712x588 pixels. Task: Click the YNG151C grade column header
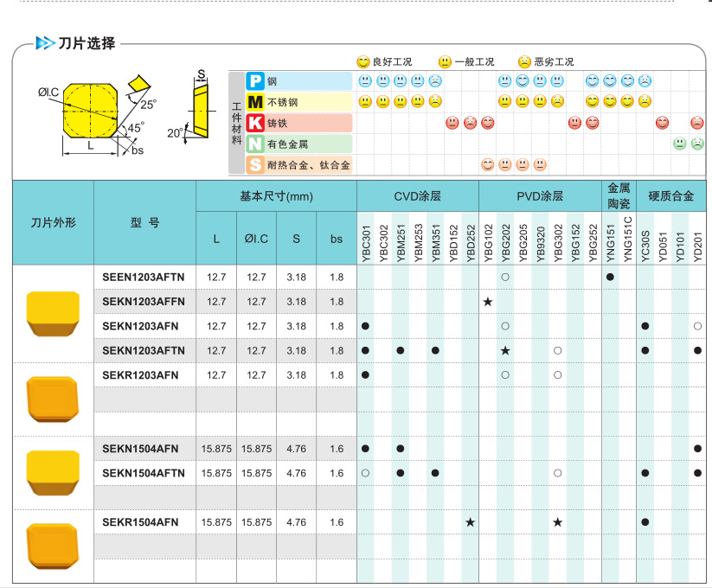tap(628, 240)
